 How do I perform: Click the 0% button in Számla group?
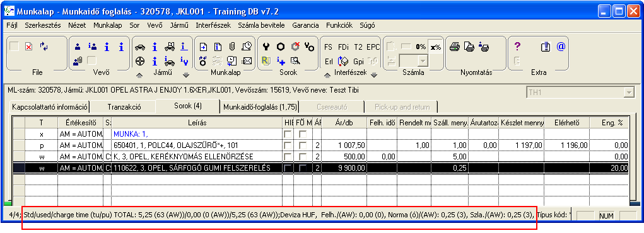pyautogui.click(x=421, y=47)
